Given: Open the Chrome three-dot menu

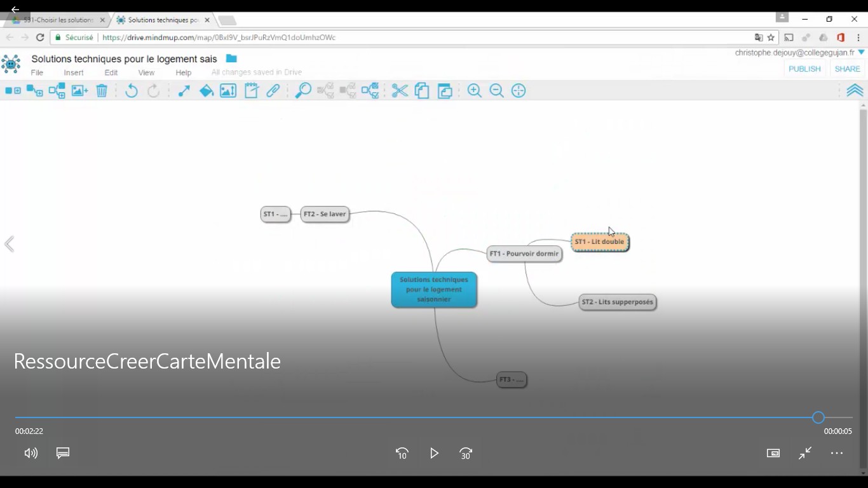Looking at the screenshot, I should pos(858,37).
